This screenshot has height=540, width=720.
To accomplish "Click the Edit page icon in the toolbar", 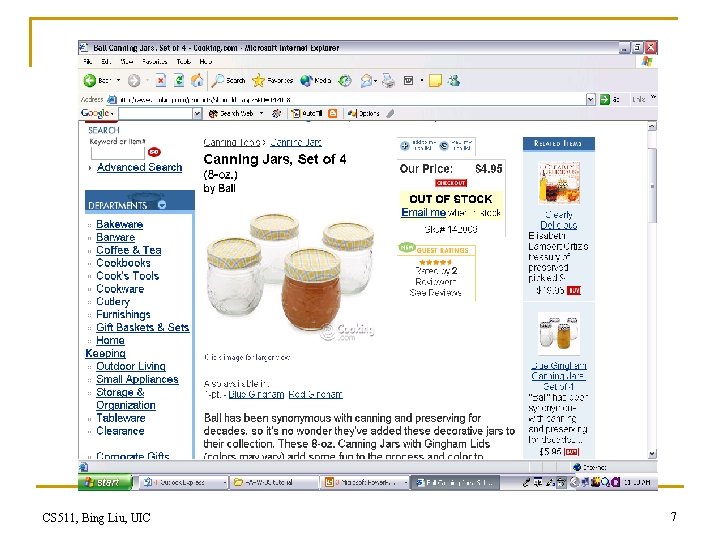I will (408, 81).
